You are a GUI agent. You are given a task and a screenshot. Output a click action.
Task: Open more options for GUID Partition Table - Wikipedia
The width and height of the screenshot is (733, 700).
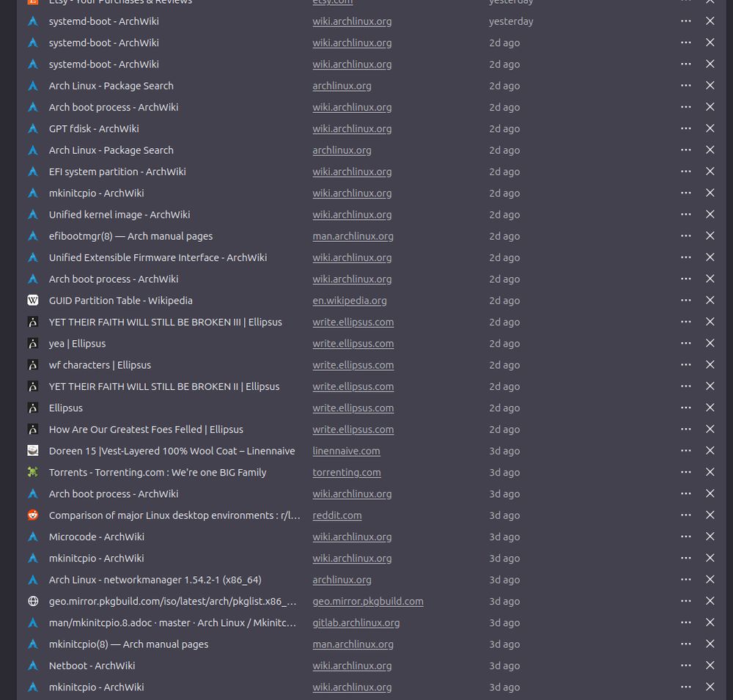(x=686, y=301)
